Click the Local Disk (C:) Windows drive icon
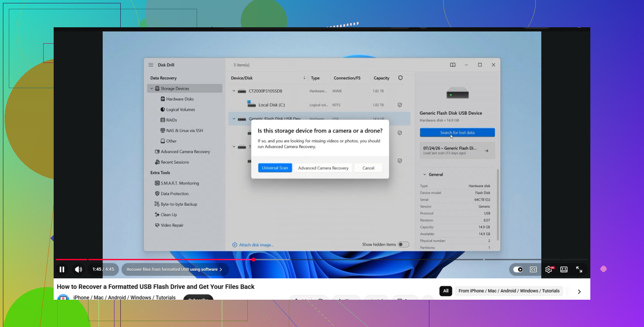644x327 pixels. 252,104
